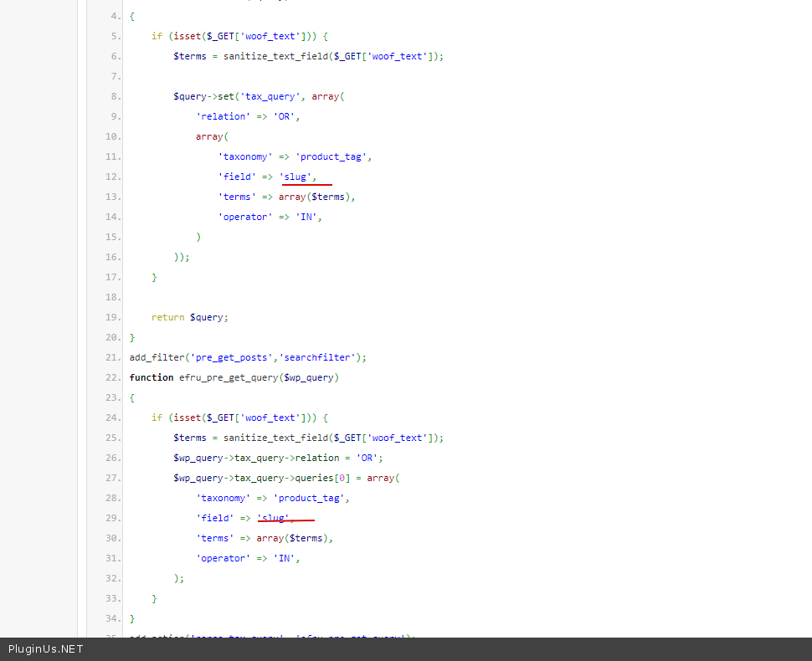Click the underlined 'slug' value on line 12
812x661 pixels.
pyautogui.click(x=296, y=177)
